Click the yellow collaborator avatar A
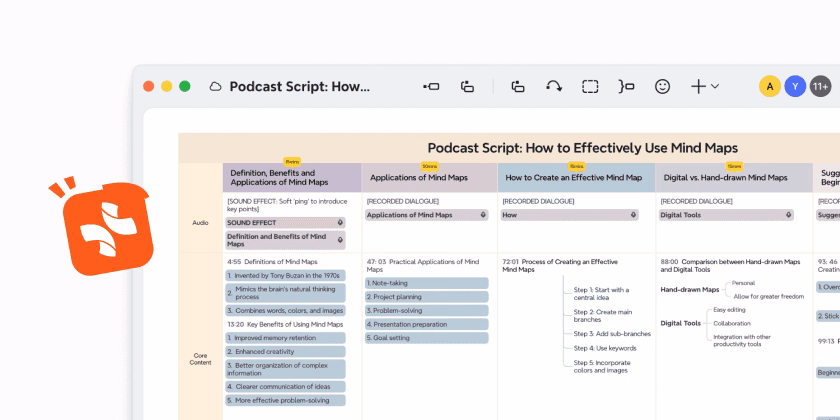 pyautogui.click(x=769, y=87)
